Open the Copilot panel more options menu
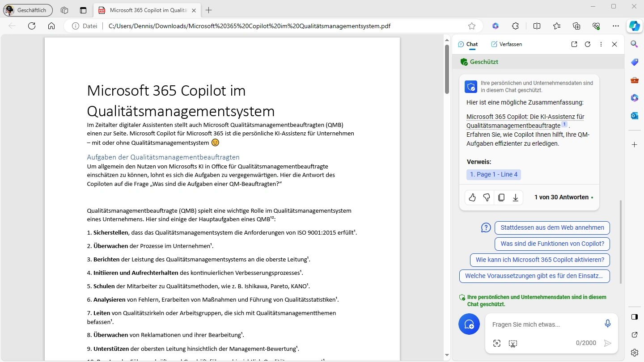Image resolution: width=644 pixels, height=362 pixels. point(601,44)
